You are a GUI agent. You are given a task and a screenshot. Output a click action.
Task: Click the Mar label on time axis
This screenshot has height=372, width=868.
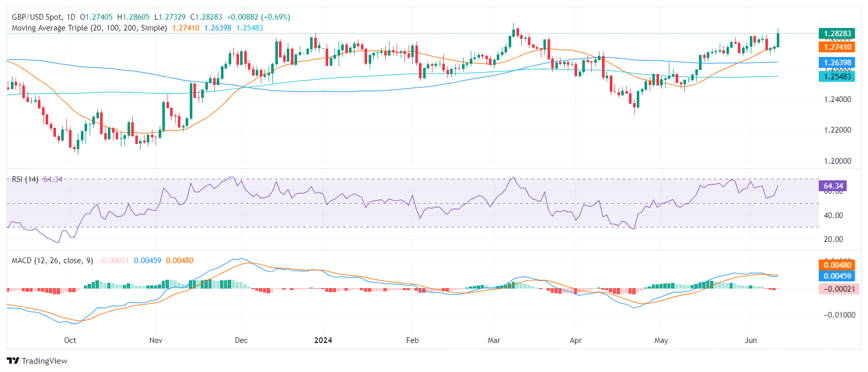point(494,340)
